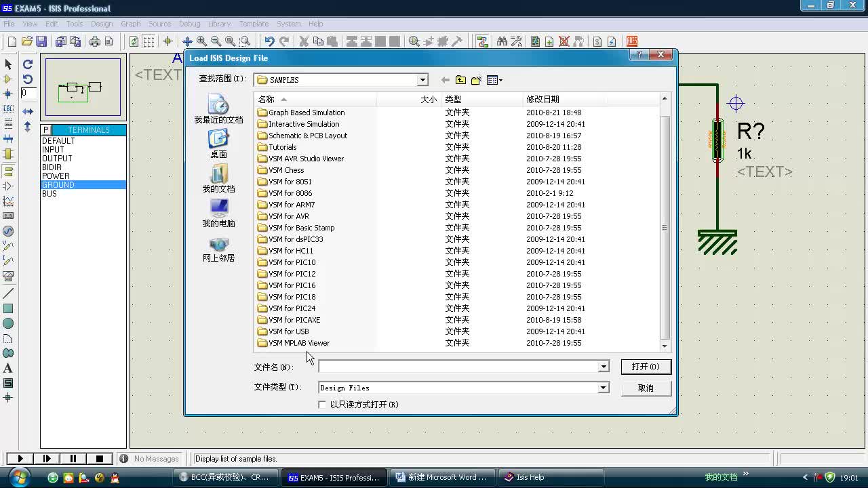
Task: Click the ARES netlist transfer icon
Action: pyautogui.click(x=632, y=41)
